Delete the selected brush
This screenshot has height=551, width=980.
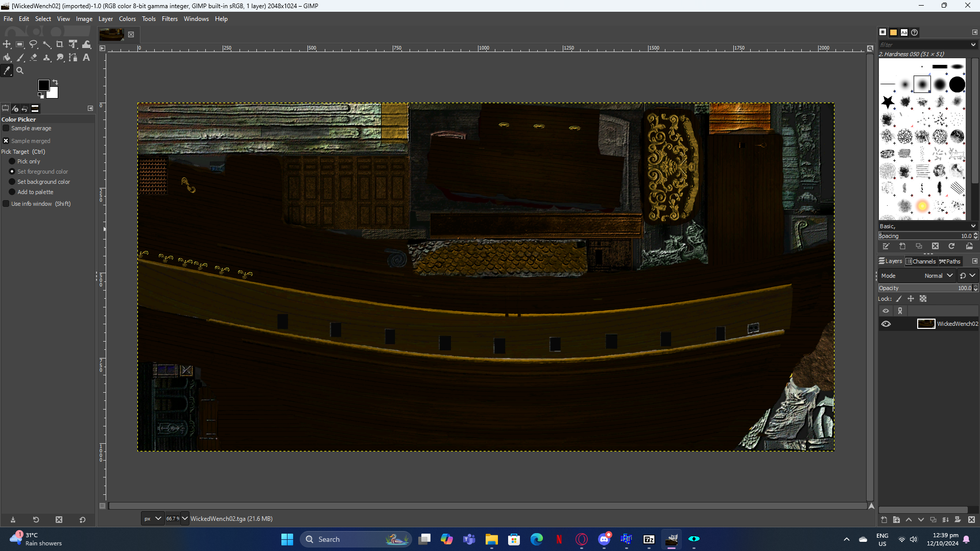[935, 246]
